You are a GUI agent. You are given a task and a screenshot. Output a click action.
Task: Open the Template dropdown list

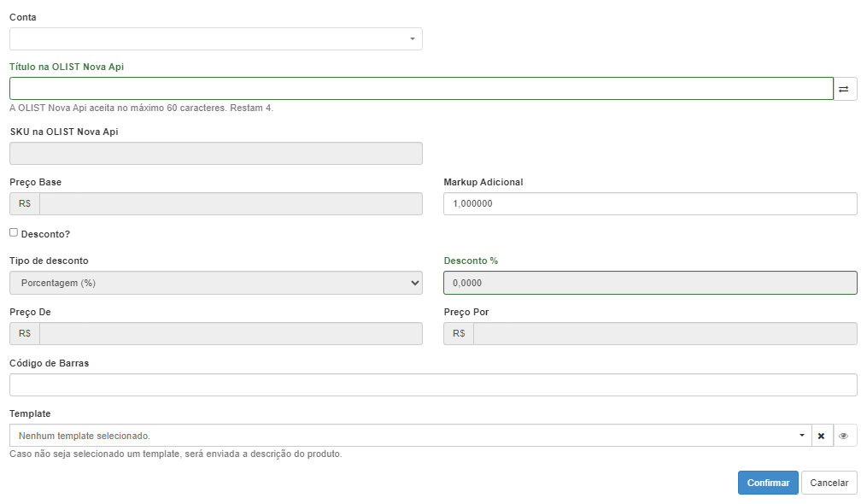[410, 436]
